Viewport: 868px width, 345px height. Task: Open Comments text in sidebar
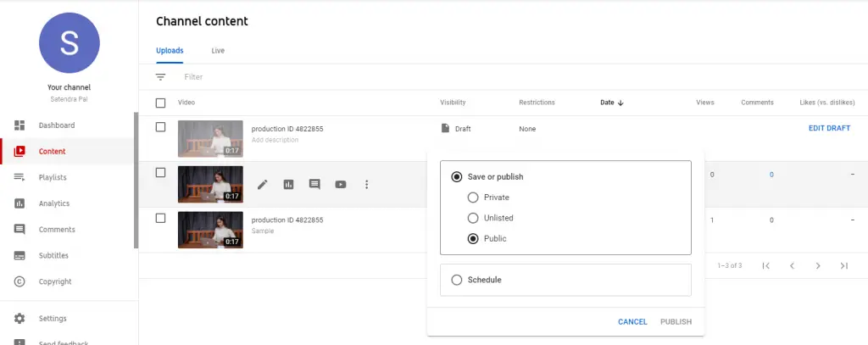click(57, 229)
